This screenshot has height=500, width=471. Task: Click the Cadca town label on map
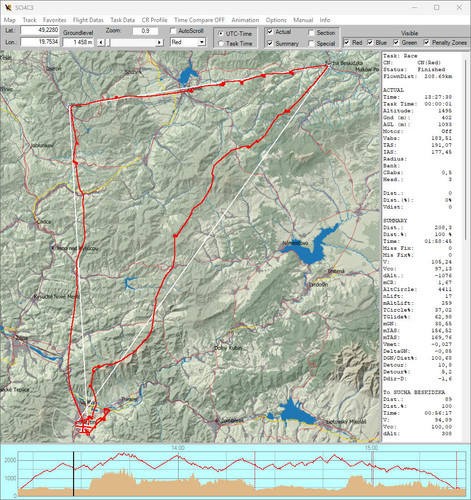(x=44, y=221)
